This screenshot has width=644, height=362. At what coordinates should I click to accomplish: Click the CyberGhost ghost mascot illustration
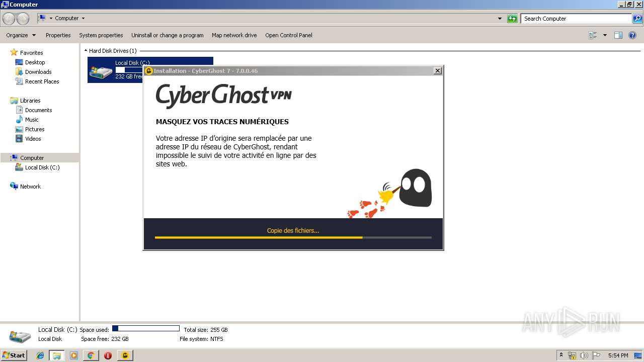pos(415,188)
